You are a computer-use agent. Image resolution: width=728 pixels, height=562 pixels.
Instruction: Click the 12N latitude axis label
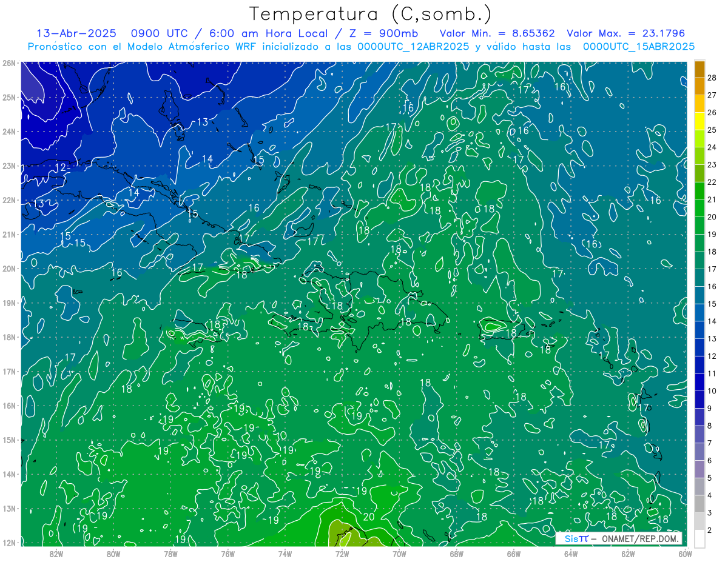tap(8, 543)
